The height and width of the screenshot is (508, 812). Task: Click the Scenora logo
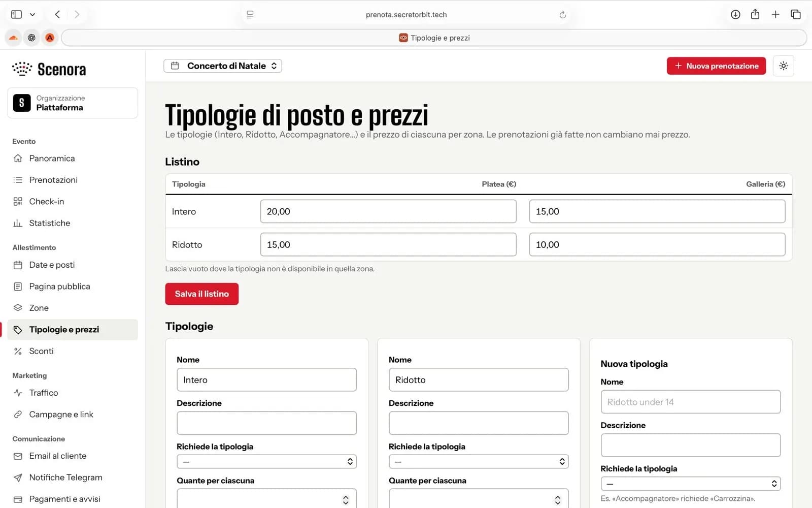click(49, 69)
